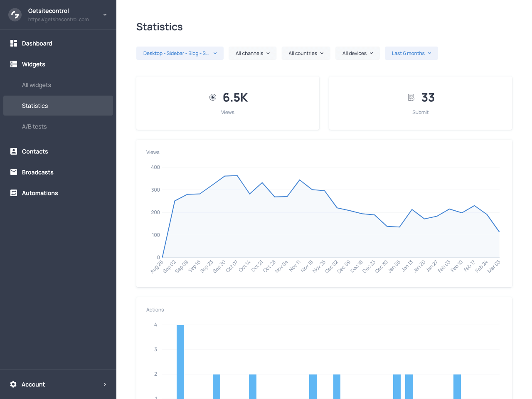Click the Automations loop icon
The image size is (532, 399).
[14, 193]
